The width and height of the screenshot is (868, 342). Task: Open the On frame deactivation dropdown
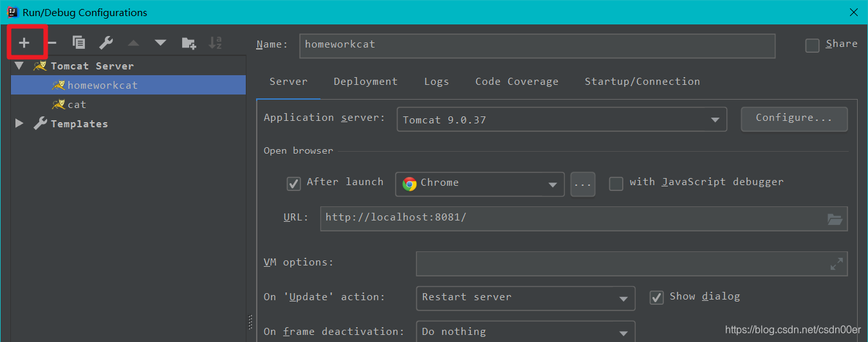point(526,332)
